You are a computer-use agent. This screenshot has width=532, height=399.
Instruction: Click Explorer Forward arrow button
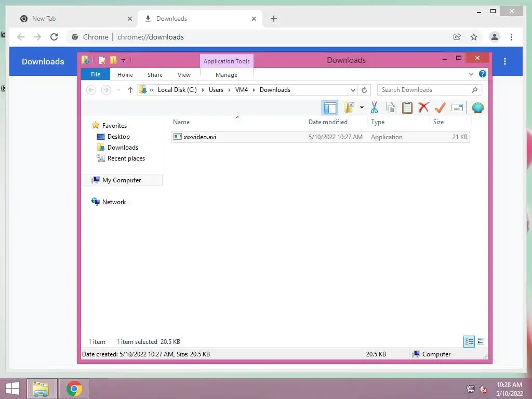[x=106, y=90]
